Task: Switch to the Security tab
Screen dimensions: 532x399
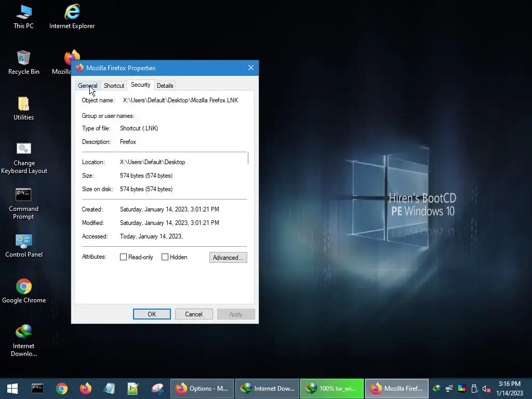Action: pyautogui.click(x=141, y=85)
